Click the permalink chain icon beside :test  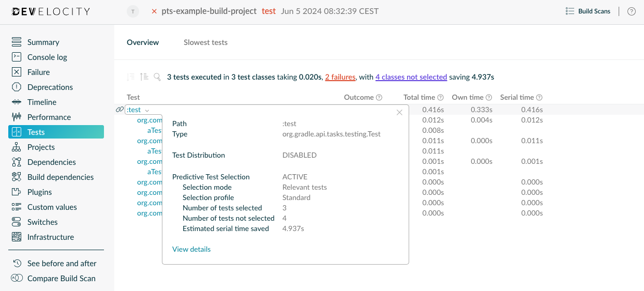pos(120,110)
